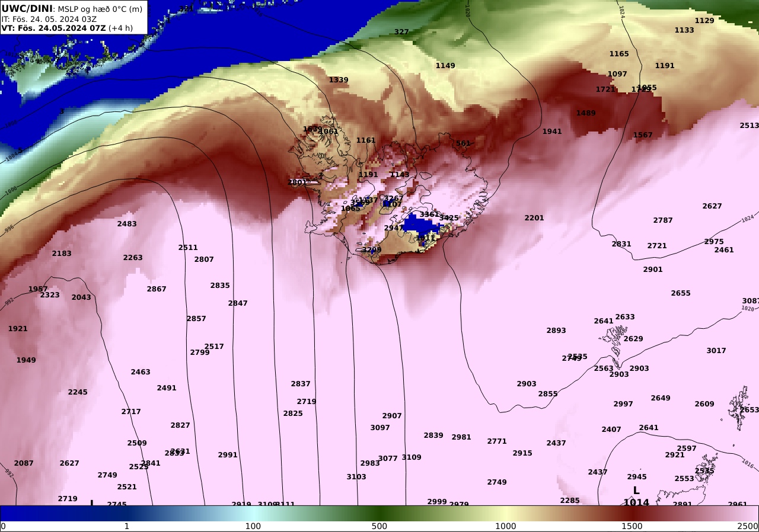Click the freezing level value 2787
The height and width of the screenshot is (532, 759).
point(663,220)
